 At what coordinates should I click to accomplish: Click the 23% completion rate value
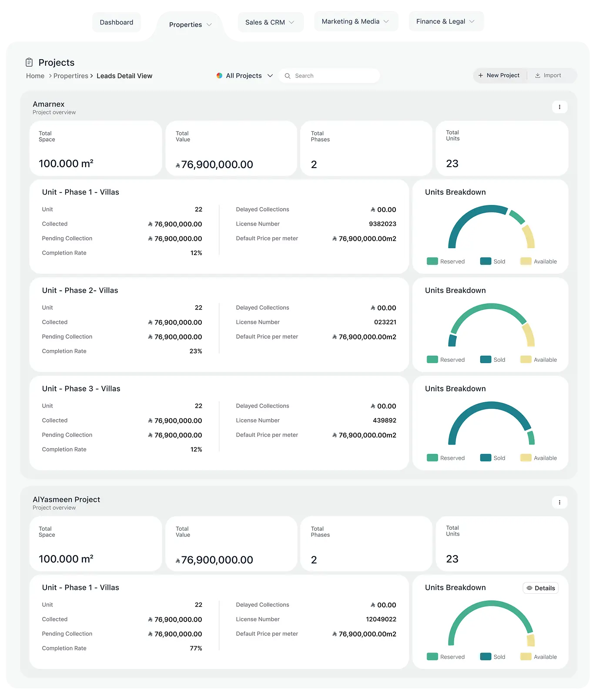(196, 351)
